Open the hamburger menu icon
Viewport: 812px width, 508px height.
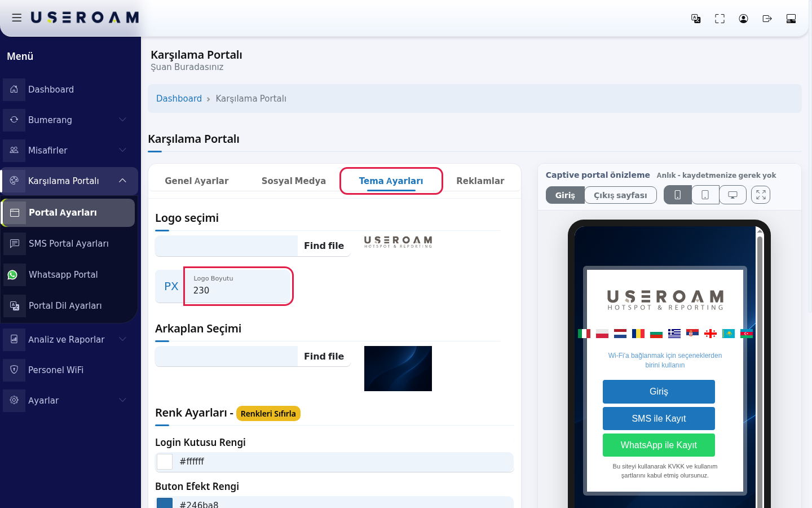pyautogui.click(x=17, y=18)
